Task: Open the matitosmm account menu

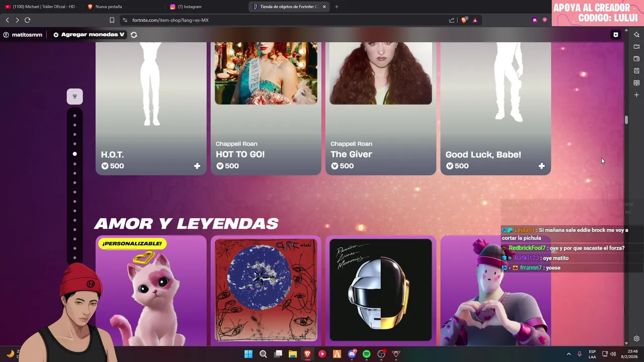Action: point(23,35)
